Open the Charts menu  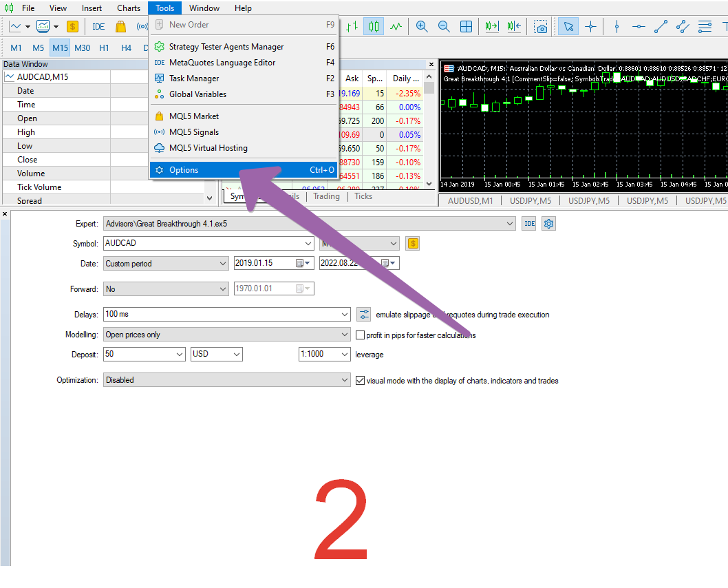pyautogui.click(x=129, y=8)
